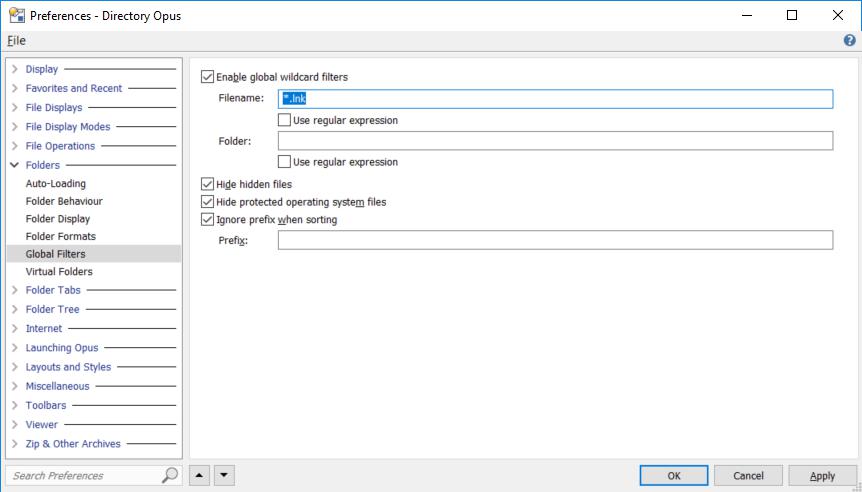Enable regular expression for Folder
The width and height of the screenshot is (862, 492).
[284, 162]
